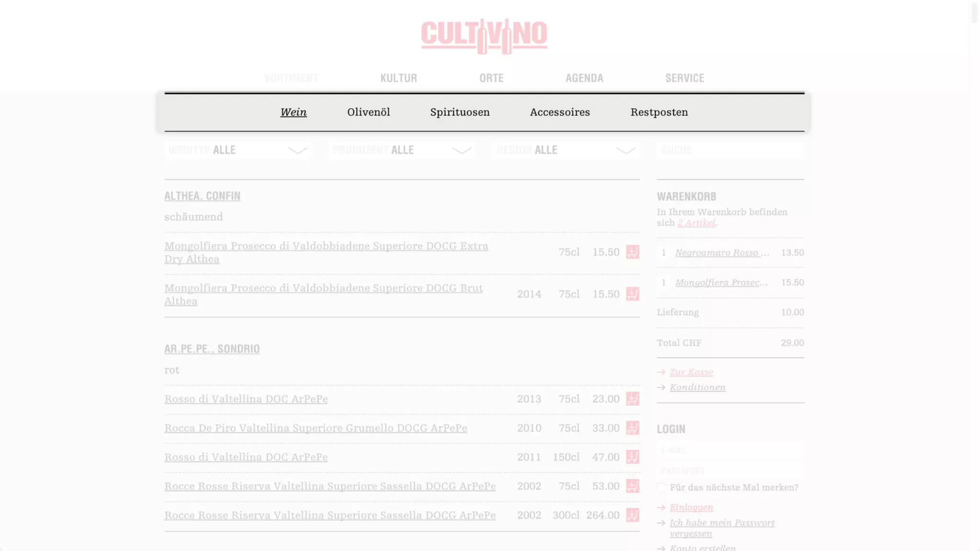Add 2013 Rosso di Valtellina to cart
This screenshot has height=551, width=980.
632,399
